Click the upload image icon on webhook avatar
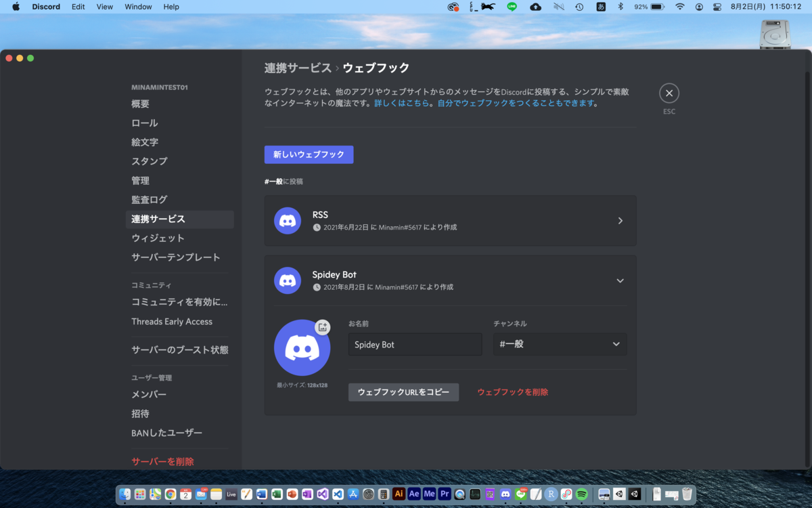Viewport: 812px width, 508px height. tap(323, 327)
